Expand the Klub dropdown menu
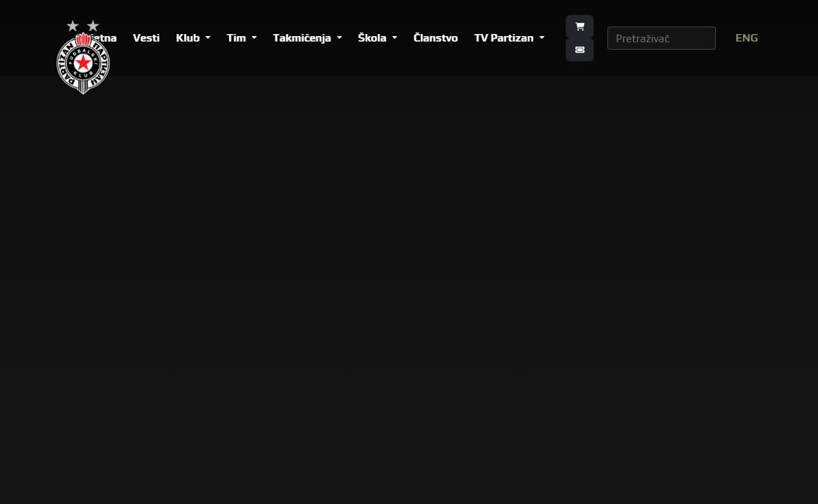Screen dimensions: 818x504 [193, 38]
